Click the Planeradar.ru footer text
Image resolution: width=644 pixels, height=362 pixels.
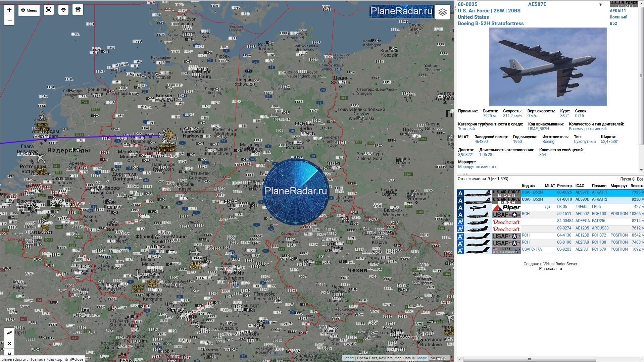click(550, 269)
